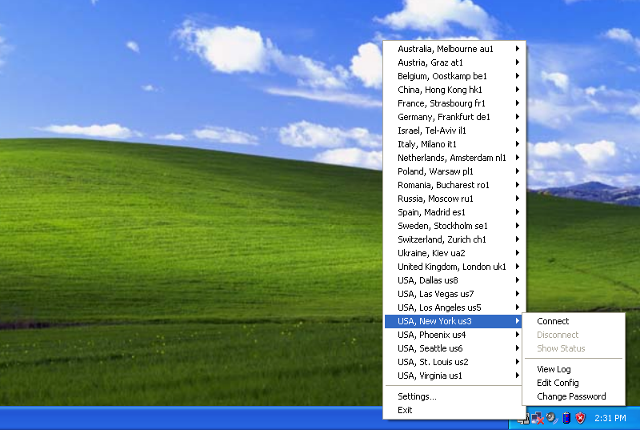Choose Edit Config in the submenu
Viewport: 640px width, 430px height.
573,383
